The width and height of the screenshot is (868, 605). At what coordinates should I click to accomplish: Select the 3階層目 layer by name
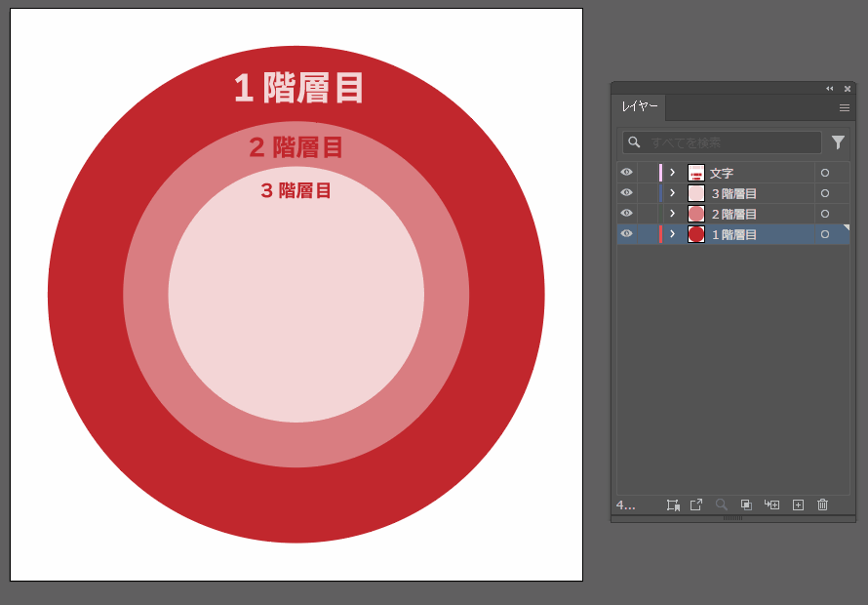[x=734, y=193]
